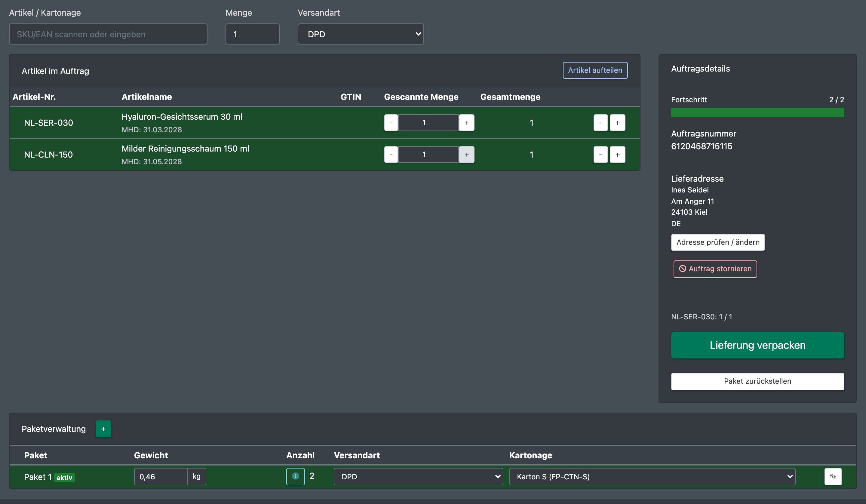Click the Milder Reinigungsschaum 150 ml name
Screen dimensions: 866x504
coord(185,149)
